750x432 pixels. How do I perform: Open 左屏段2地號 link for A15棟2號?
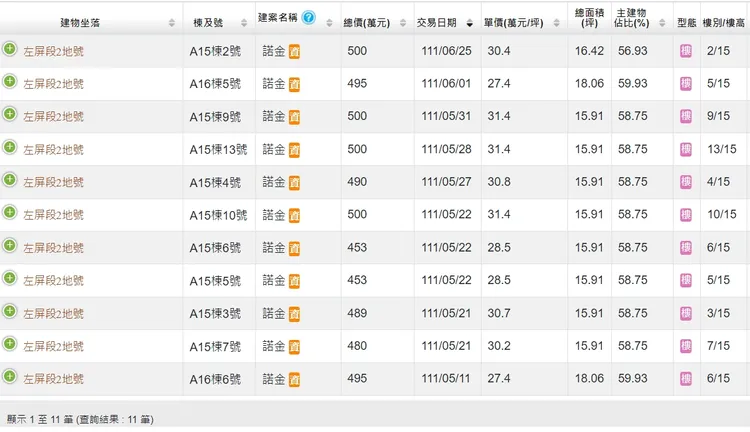[x=54, y=52]
